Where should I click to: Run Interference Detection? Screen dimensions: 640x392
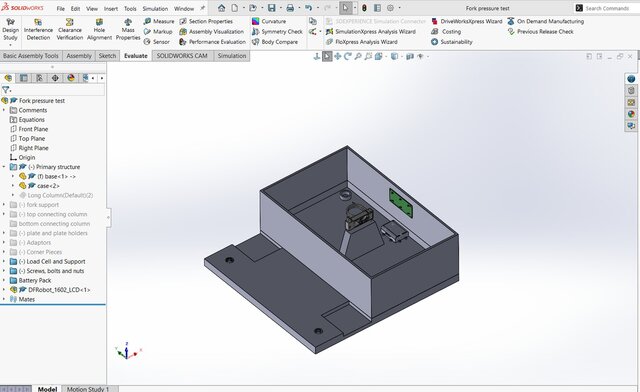38,29
